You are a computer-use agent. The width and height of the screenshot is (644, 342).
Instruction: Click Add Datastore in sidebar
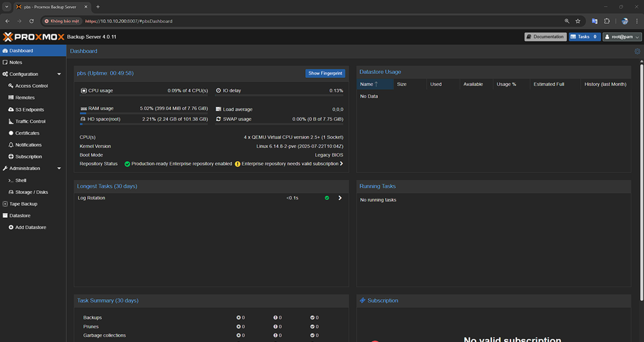click(x=30, y=227)
